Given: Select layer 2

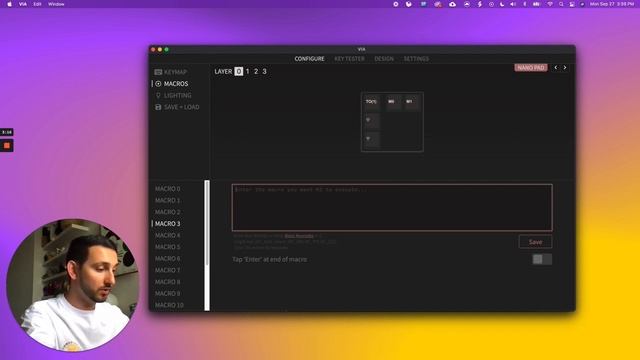Looking at the screenshot, I should tap(256, 71).
